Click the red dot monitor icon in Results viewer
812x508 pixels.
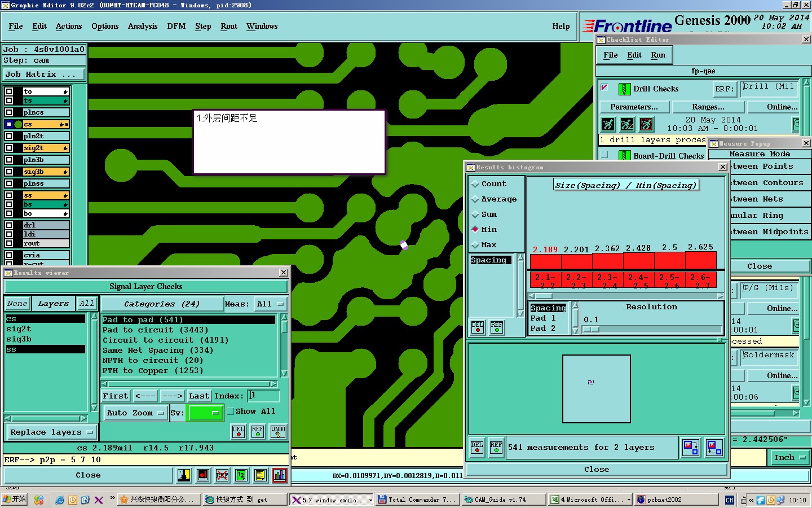tap(203, 475)
